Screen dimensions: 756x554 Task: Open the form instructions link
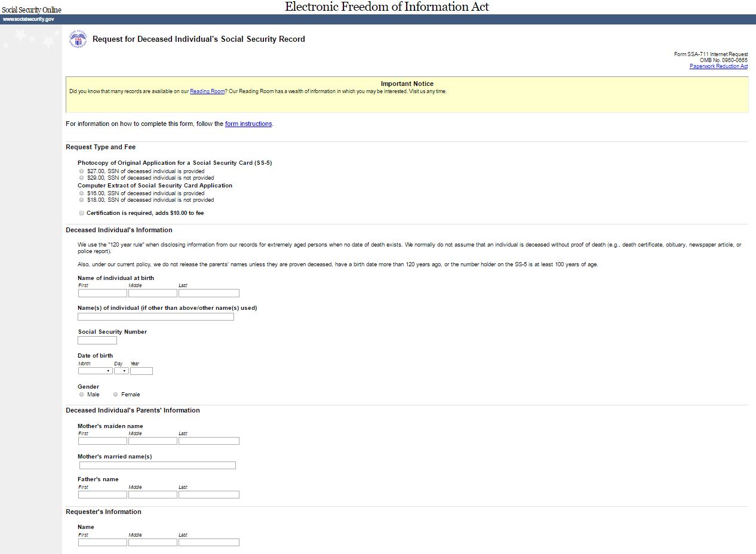click(x=248, y=124)
